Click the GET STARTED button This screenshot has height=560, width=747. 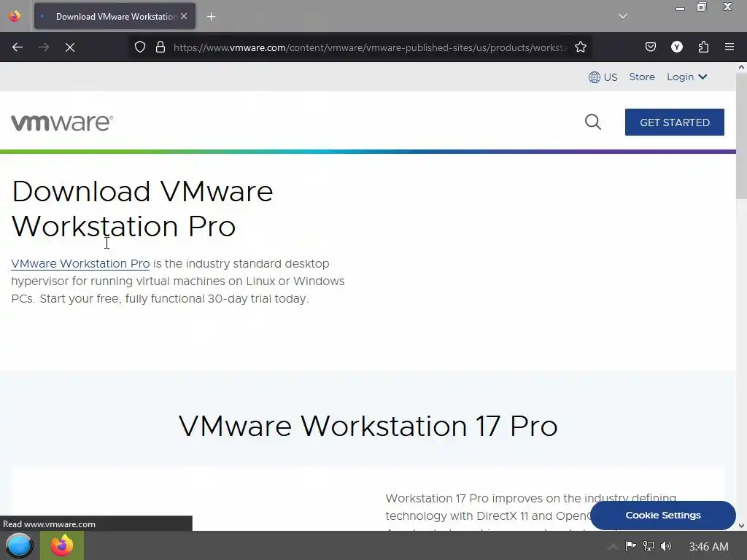(x=675, y=122)
